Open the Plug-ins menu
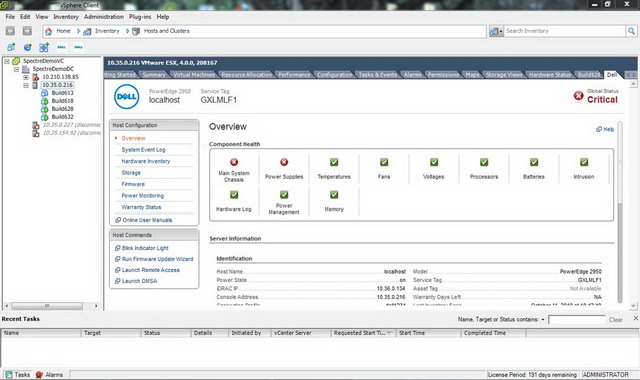Screen dimensions: 640x380 140,17
